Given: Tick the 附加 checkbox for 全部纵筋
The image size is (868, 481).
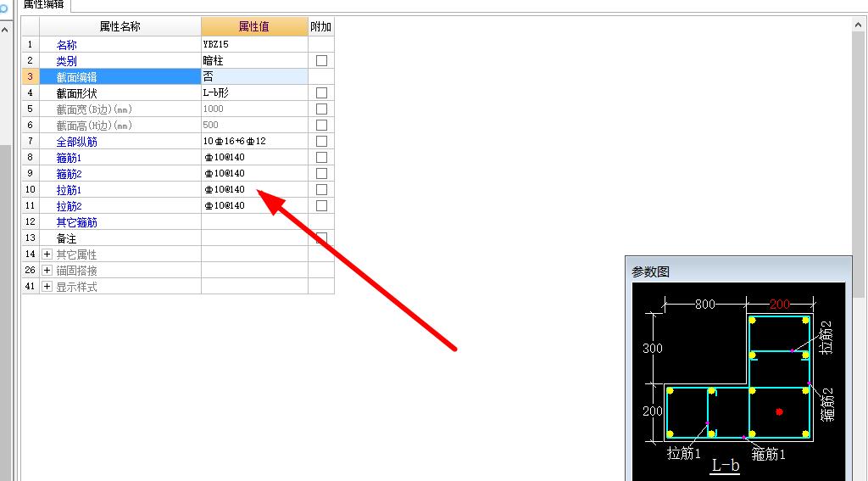Looking at the screenshot, I should pyautogui.click(x=321, y=141).
